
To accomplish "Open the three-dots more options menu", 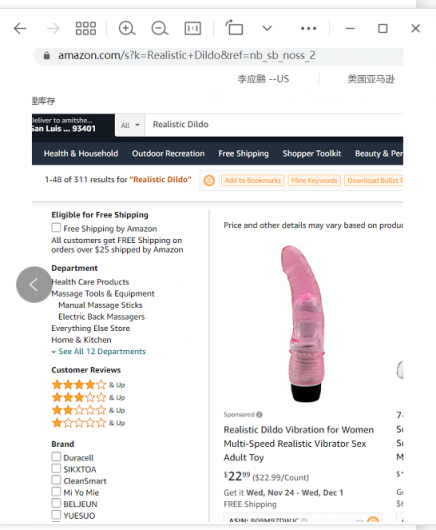I will pos(309,28).
